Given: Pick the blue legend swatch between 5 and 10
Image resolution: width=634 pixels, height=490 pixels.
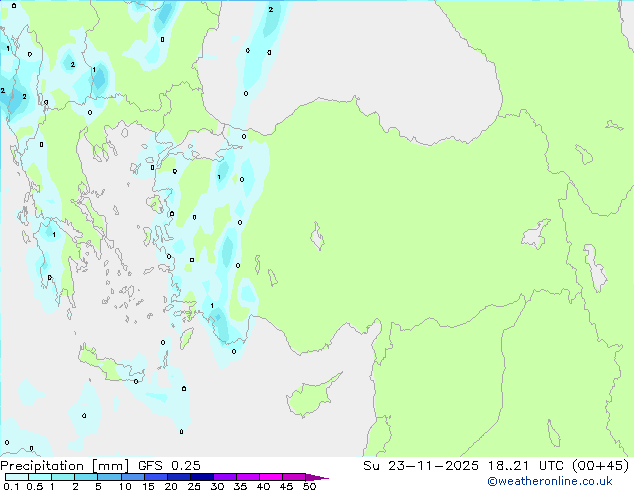Looking at the screenshot, I should tap(109, 477).
